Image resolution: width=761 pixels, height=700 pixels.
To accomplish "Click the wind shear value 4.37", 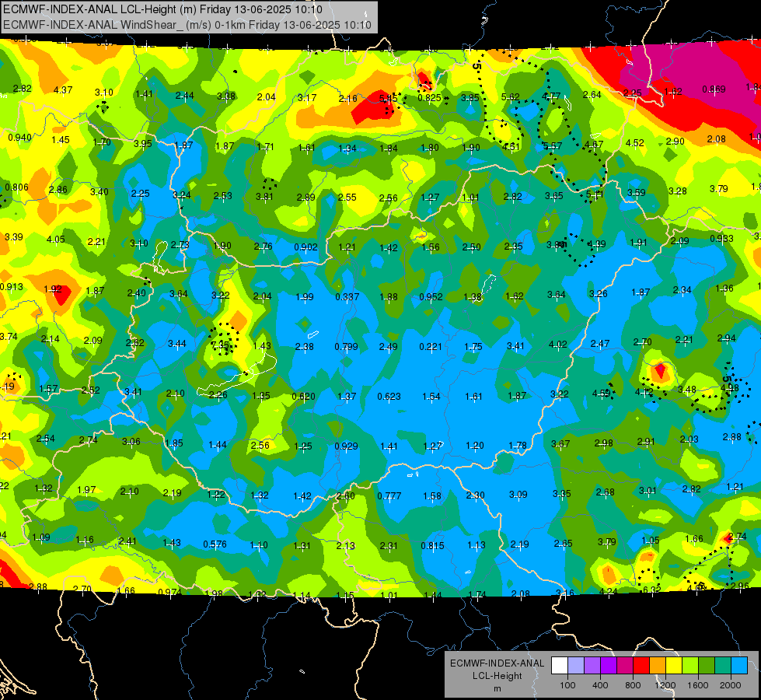I will [x=63, y=90].
